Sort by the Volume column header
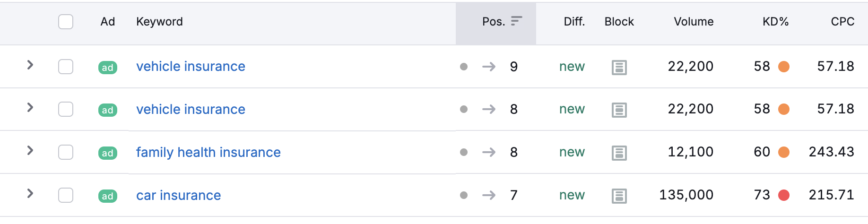 pos(694,22)
